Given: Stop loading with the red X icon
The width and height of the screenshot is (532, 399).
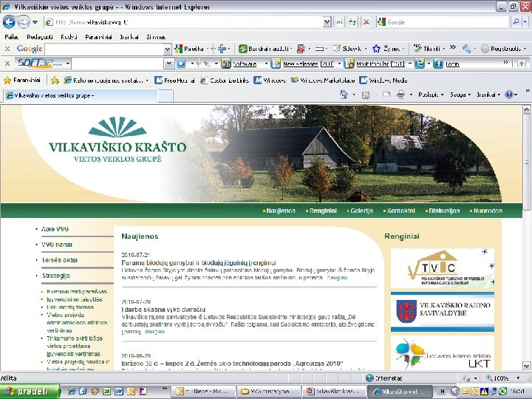Looking at the screenshot, I should tap(366, 22).
